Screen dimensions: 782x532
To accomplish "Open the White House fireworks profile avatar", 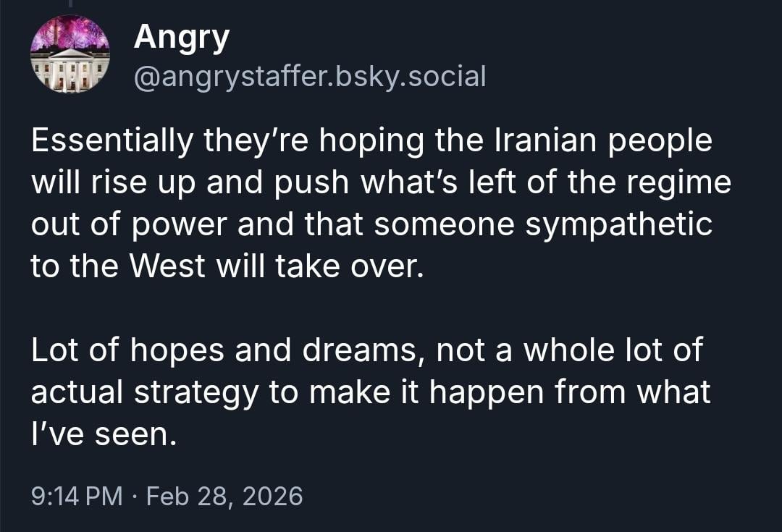I will click(x=70, y=54).
